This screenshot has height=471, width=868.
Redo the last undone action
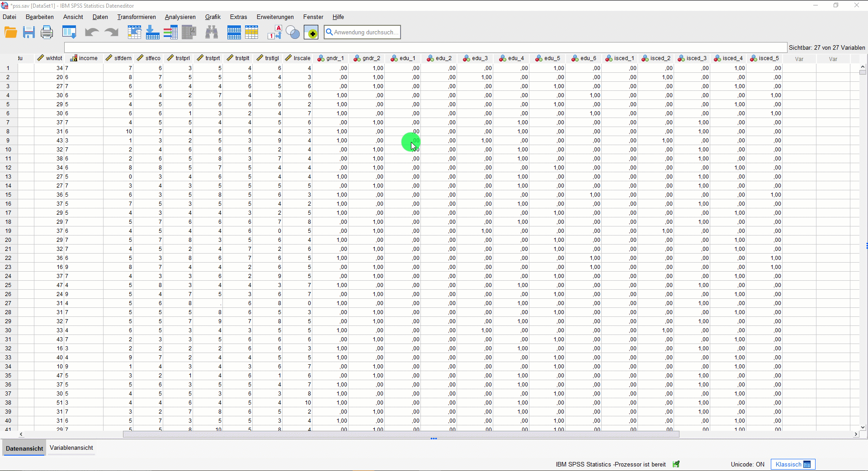[111, 33]
